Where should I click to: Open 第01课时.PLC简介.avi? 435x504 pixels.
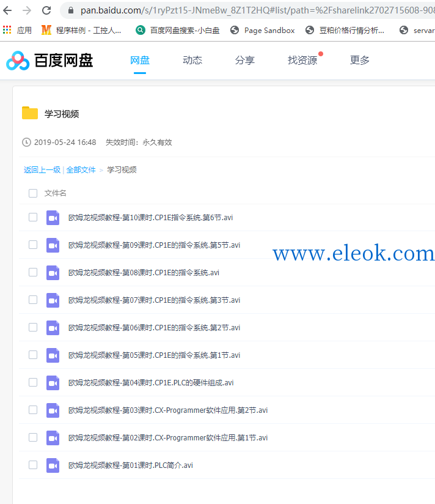point(131,465)
